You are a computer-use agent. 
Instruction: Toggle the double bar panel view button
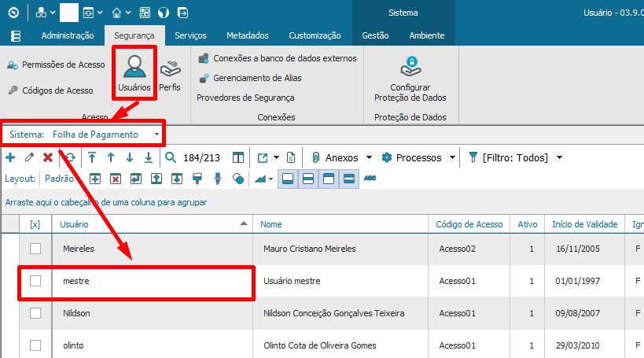349,179
